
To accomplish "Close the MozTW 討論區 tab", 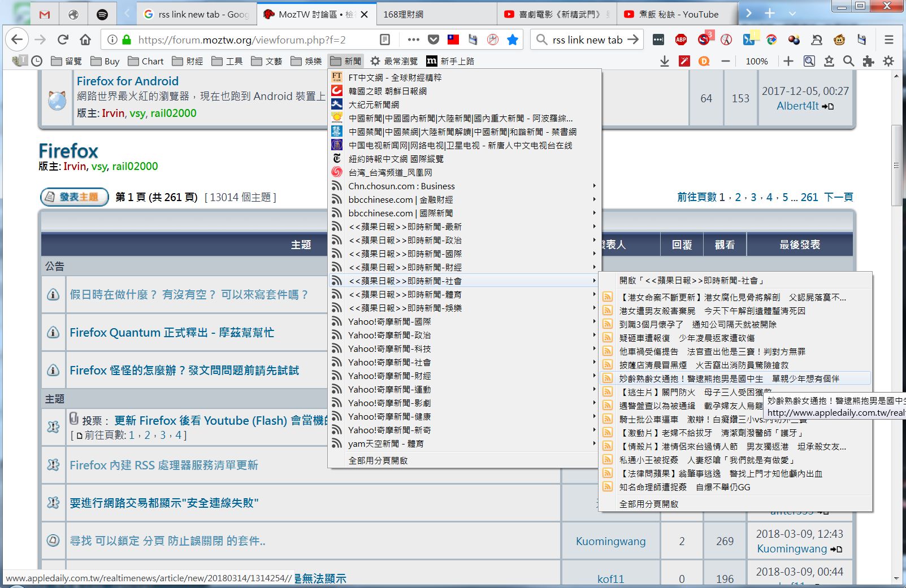I will click(x=365, y=14).
